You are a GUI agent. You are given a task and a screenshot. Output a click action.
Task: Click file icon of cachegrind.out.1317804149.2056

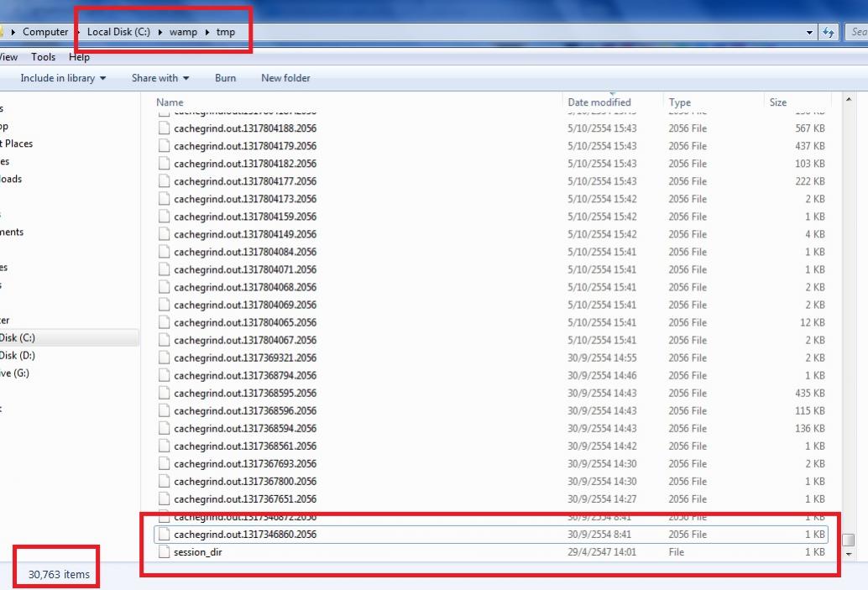[x=164, y=234]
